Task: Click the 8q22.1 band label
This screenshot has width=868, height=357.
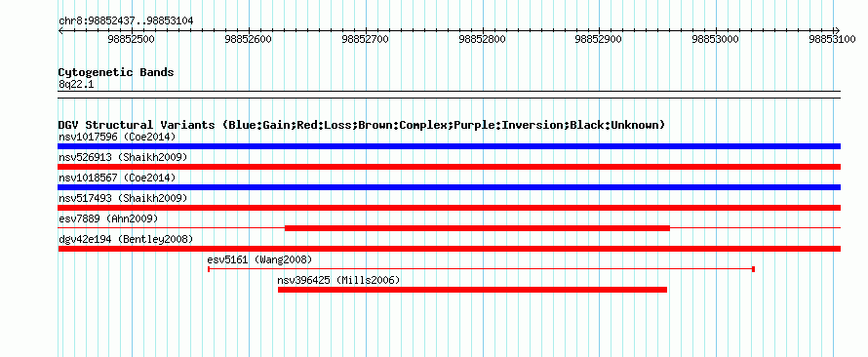Action: tap(76, 84)
